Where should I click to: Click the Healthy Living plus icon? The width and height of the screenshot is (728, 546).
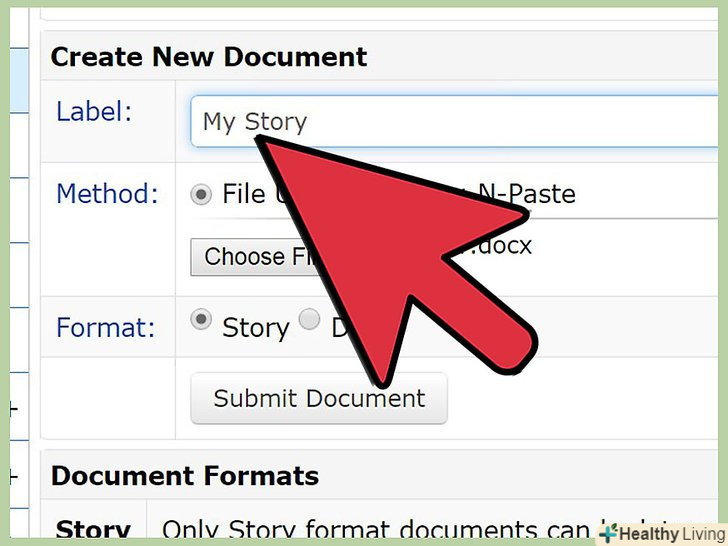pyautogui.click(x=608, y=534)
